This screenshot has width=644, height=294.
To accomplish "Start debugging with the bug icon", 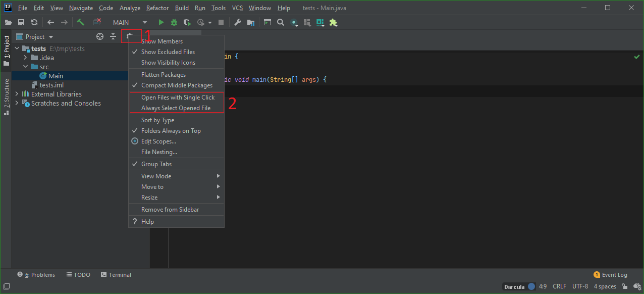I will (x=174, y=22).
